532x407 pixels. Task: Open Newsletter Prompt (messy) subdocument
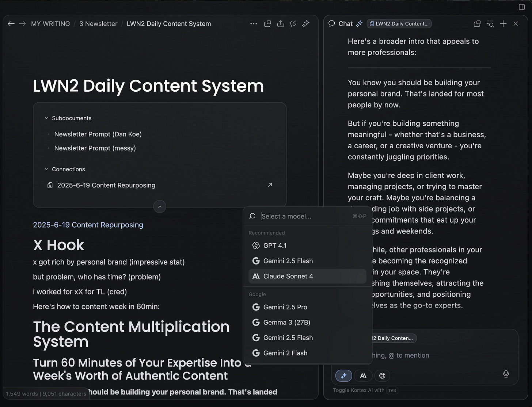point(95,148)
